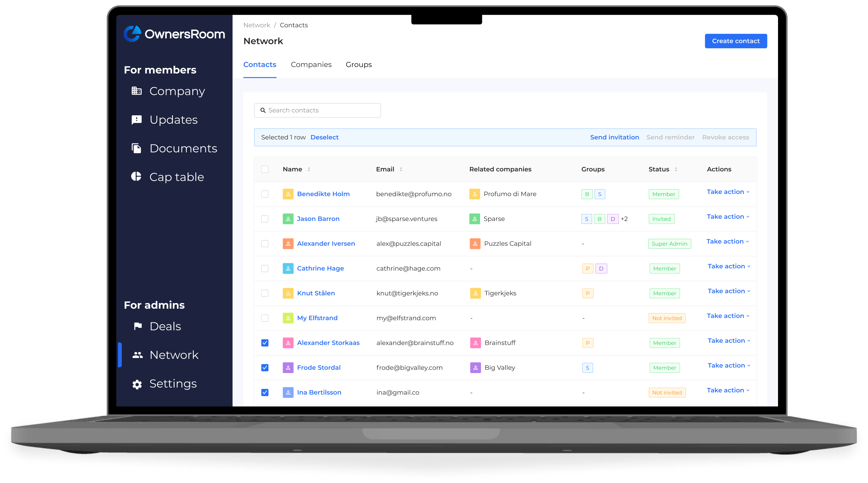The width and height of the screenshot is (868, 483).
Task: Open Updates via its chat bubble icon
Action: click(x=136, y=120)
